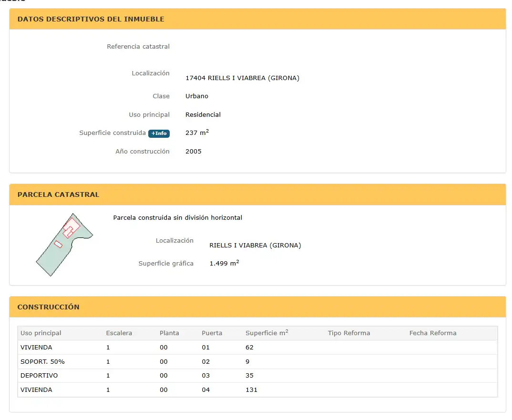Click the 'Uso principal' label above the construction table

149,114
